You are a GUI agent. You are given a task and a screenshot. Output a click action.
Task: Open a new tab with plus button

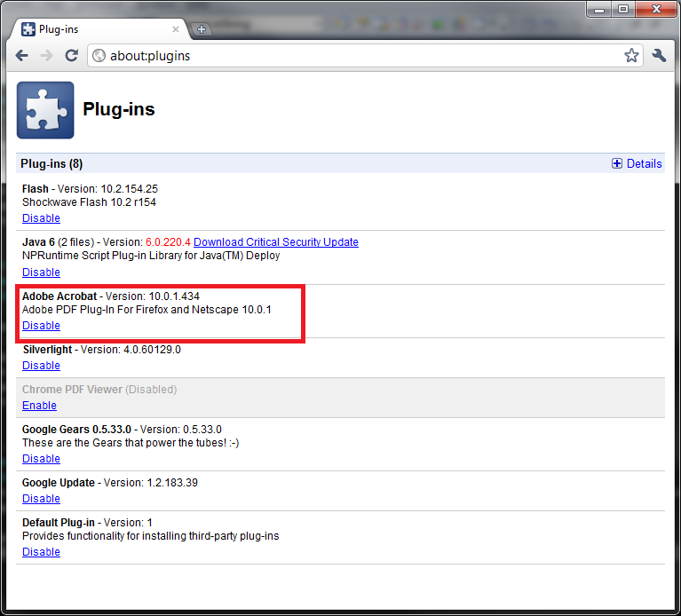pyautogui.click(x=202, y=29)
